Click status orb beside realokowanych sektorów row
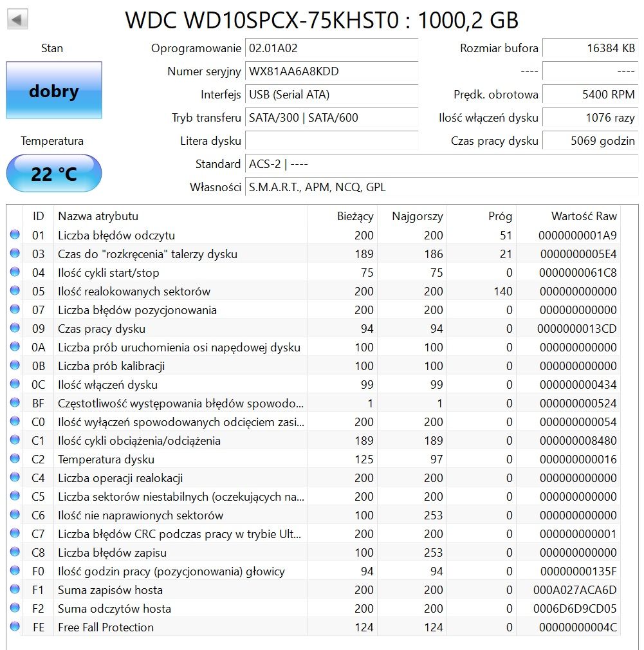 [15, 292]
